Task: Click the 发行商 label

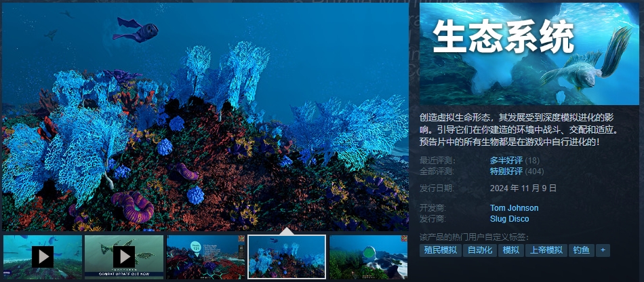Action: pos(434,219)
